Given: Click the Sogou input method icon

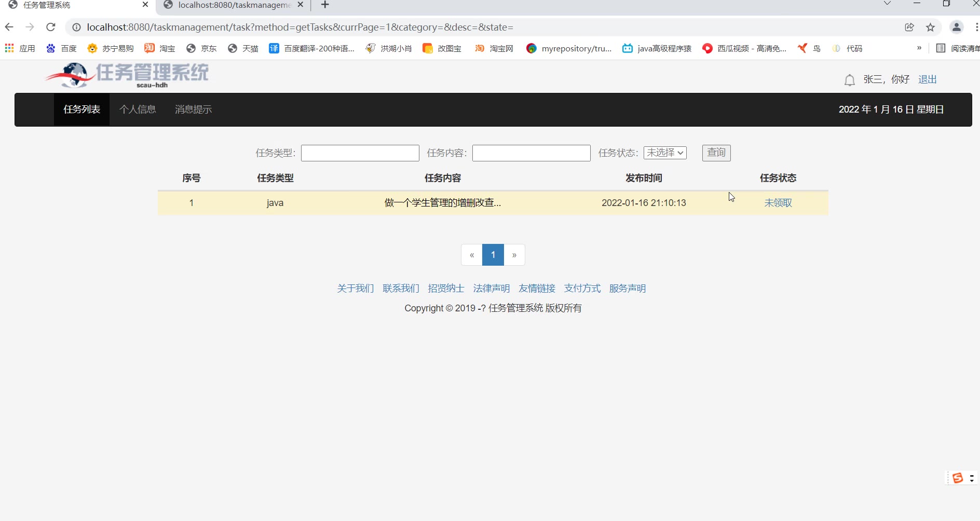Looking at the screenshot, I should click(958, 478).
